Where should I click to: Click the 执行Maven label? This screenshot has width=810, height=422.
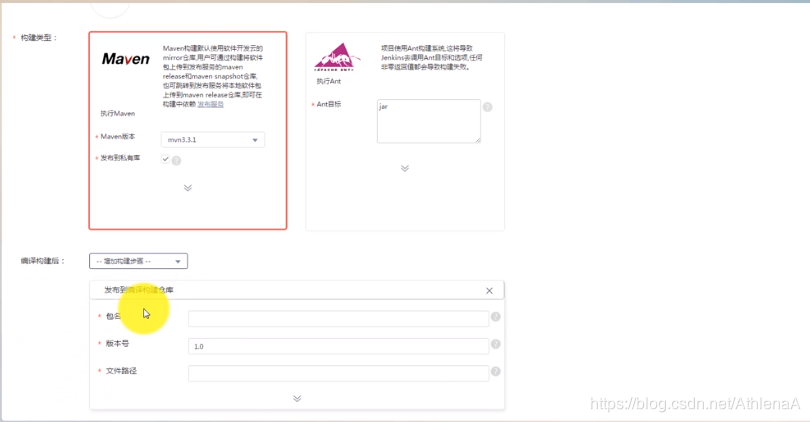pos(118,114)
